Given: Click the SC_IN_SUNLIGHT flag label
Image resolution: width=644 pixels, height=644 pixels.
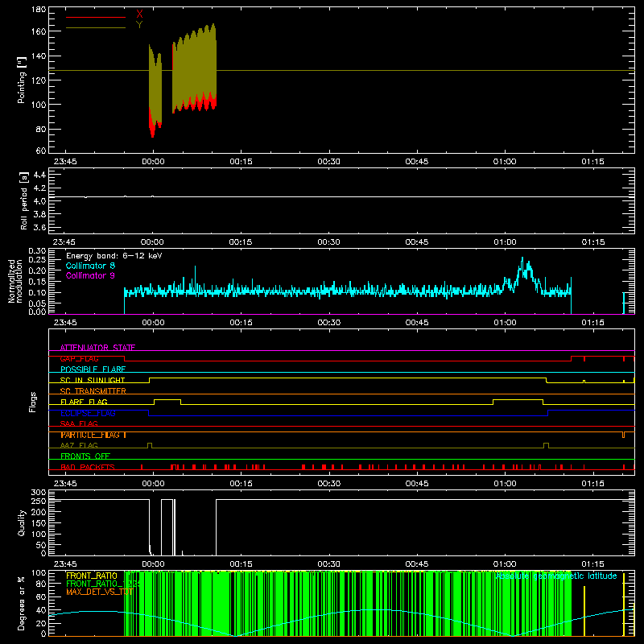Looking at the screenshot, I should [93, 380].
